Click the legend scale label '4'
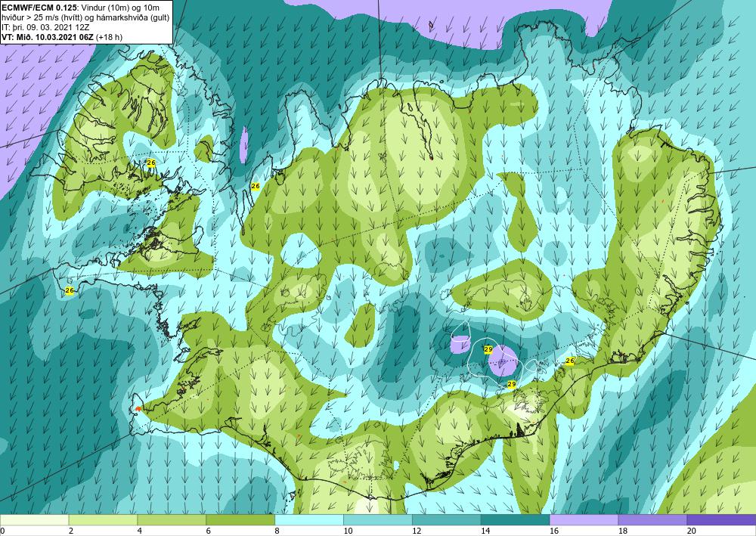Viewport: 756px width, 536px height. tap(140, 531)
